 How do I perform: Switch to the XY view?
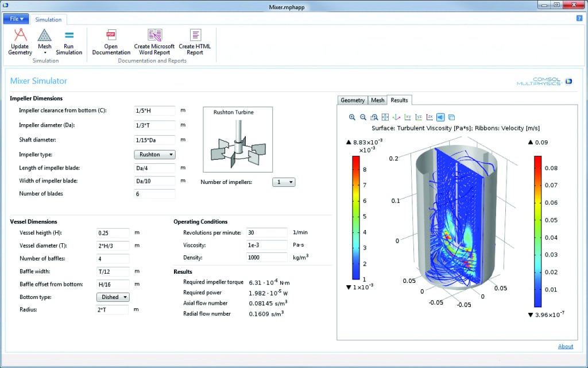click(408, 117)
